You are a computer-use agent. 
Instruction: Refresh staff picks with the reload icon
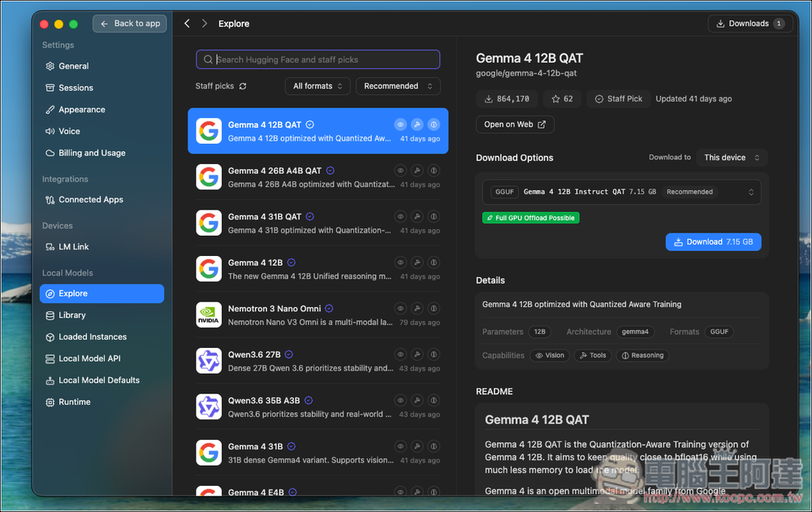[x=243, y=86]
